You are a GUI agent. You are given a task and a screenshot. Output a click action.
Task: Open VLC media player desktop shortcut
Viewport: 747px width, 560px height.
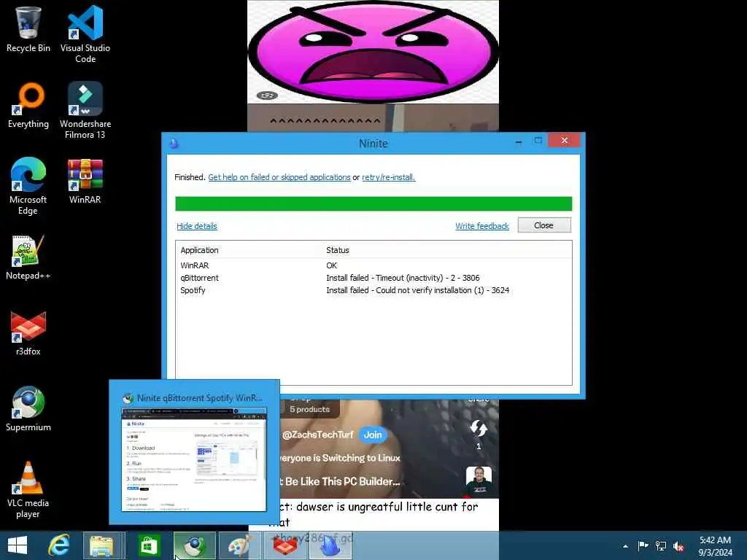28,489
